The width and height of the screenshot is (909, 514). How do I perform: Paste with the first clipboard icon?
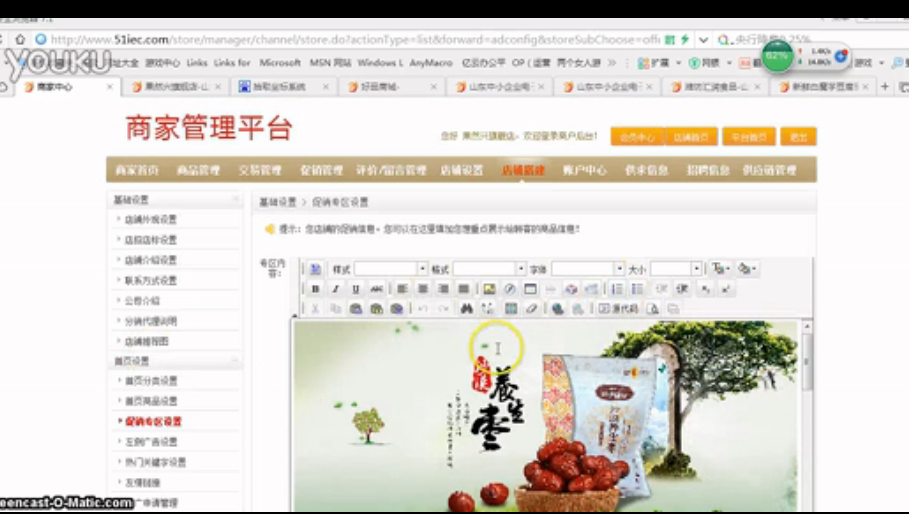356,309
